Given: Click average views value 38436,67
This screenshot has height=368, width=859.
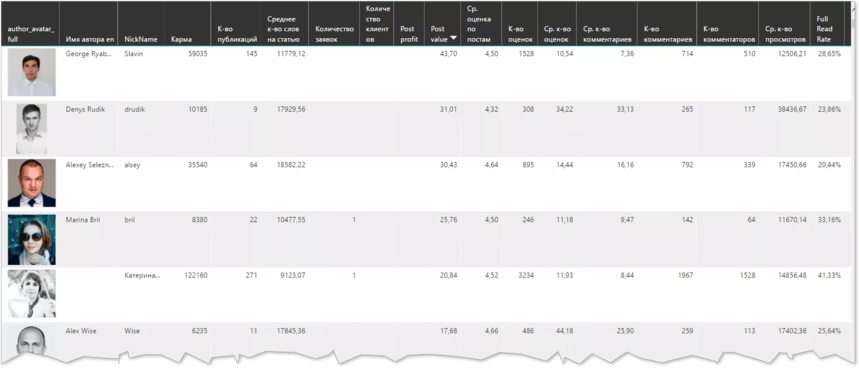Looking at the screenshot, I should click(791, 109).
